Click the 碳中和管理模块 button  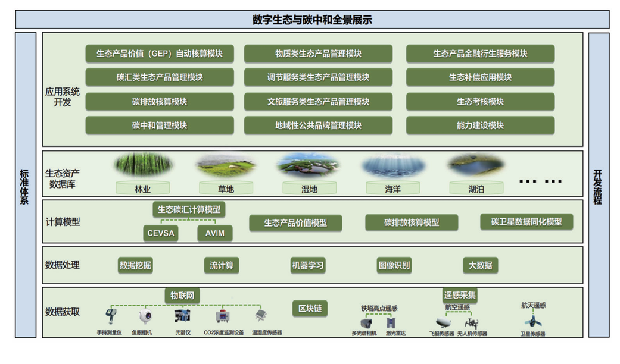159,125
